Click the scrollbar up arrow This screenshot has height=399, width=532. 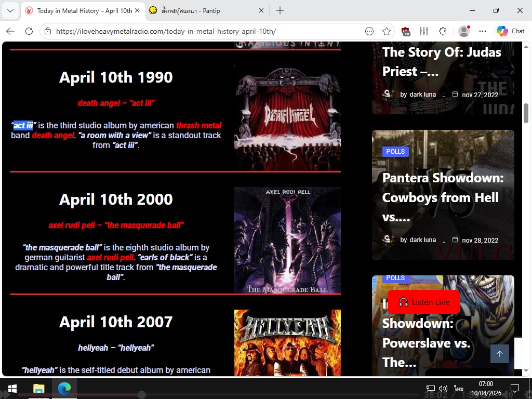pos(526,46)
